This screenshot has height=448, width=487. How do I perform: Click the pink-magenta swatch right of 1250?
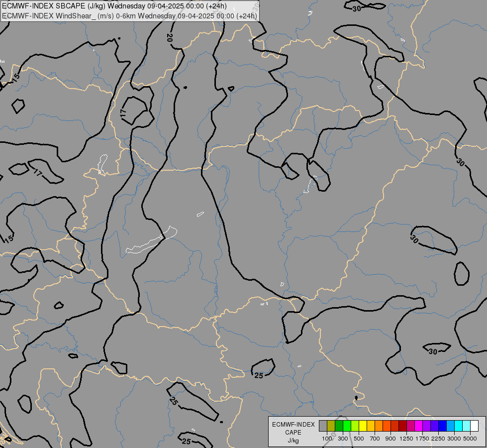(x=410, y=426)
